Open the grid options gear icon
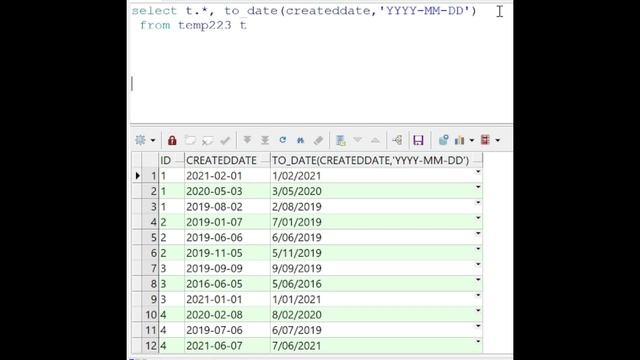The height and width of the screenshot is (360, 640). 140,140
